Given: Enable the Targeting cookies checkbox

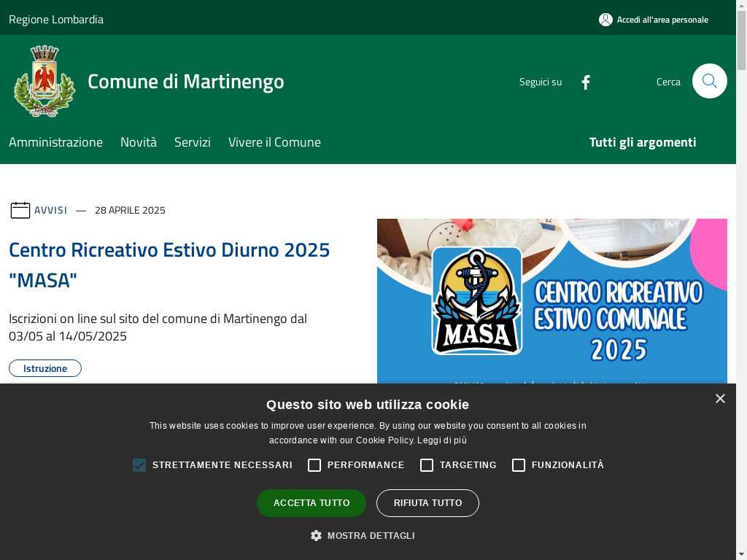Looking at the screenshot, I should (427, 465).
